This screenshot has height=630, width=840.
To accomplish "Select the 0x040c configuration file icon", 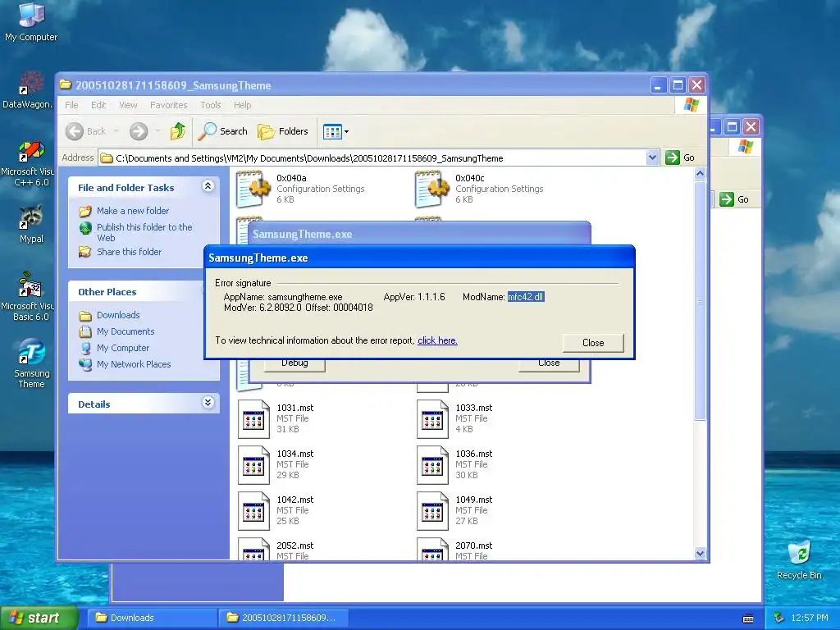I will pos(431,189).
